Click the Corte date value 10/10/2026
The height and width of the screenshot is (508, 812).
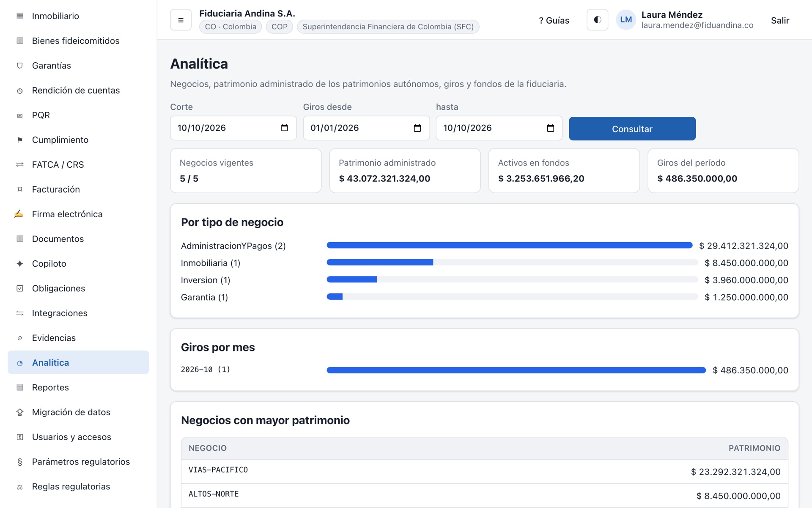tap(202, 128)
